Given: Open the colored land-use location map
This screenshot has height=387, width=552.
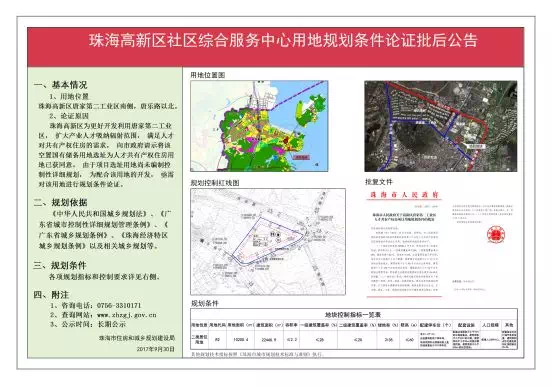Looking at the screenshot, I should pos(259,126).
